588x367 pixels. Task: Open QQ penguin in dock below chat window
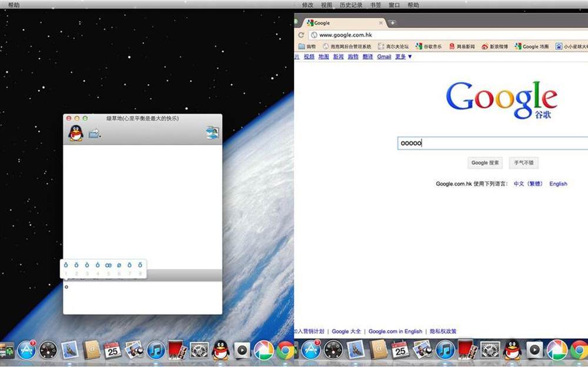coord(221,350)
